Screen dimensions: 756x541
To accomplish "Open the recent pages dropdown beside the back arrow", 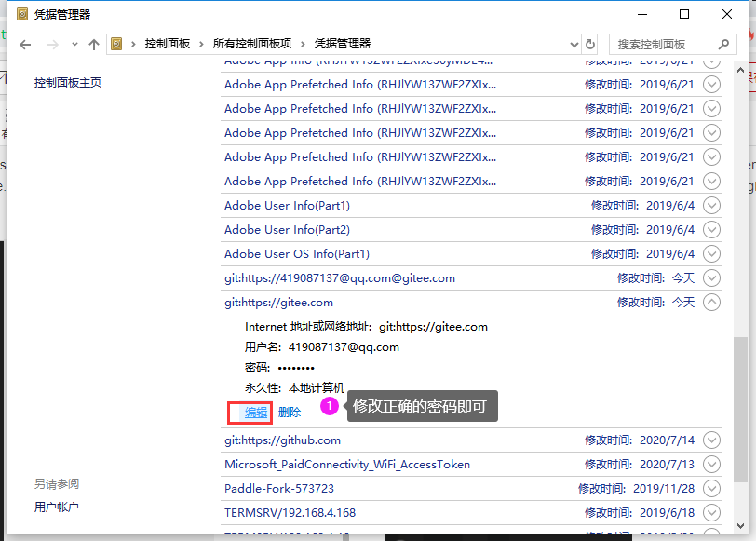I will pyautogui.click(x=73, y=44).
